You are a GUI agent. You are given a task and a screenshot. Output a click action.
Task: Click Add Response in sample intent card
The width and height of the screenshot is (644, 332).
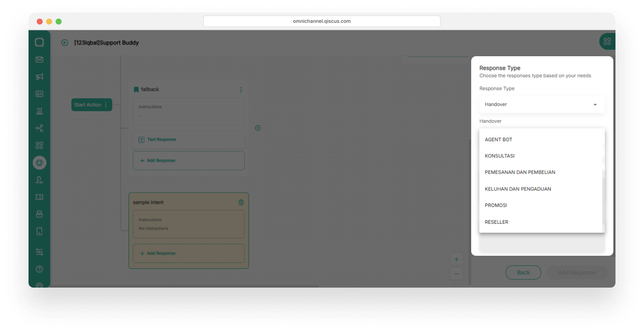coord(189,253)
